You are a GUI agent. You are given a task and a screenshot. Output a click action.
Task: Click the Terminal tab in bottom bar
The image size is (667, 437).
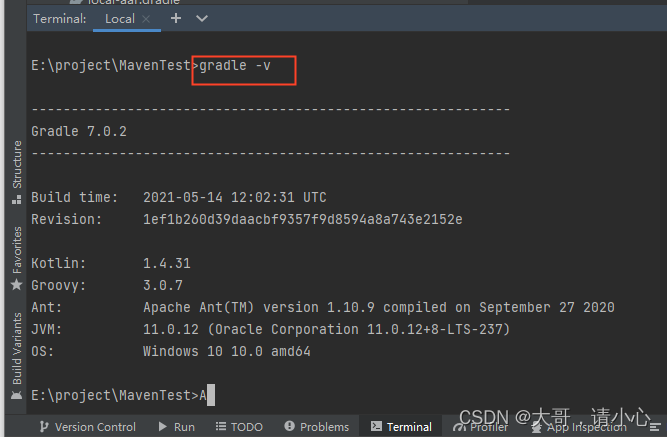[401, 427]
